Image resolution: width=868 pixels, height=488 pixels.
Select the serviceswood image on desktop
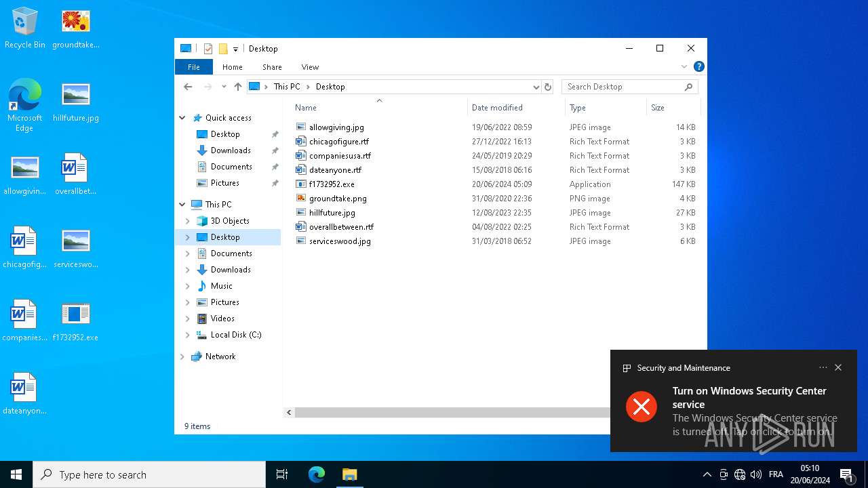75,248
